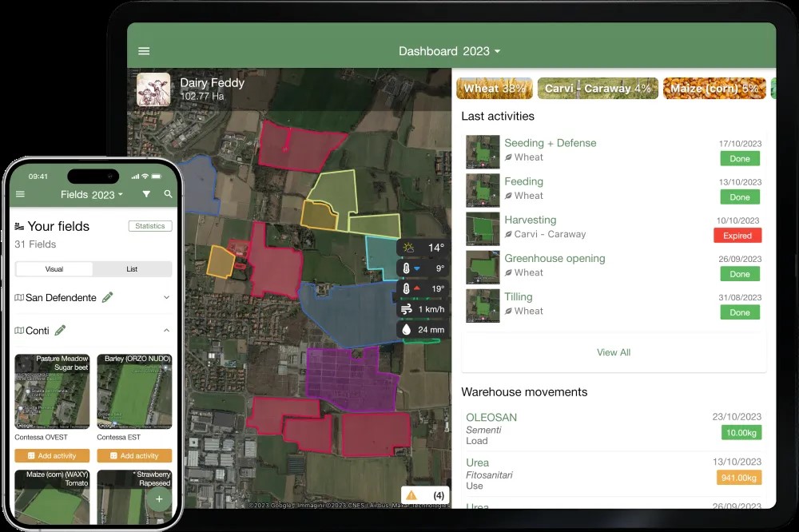Click the orange warning triangle alert icon
Screen dimensions: 799x532
411,494
